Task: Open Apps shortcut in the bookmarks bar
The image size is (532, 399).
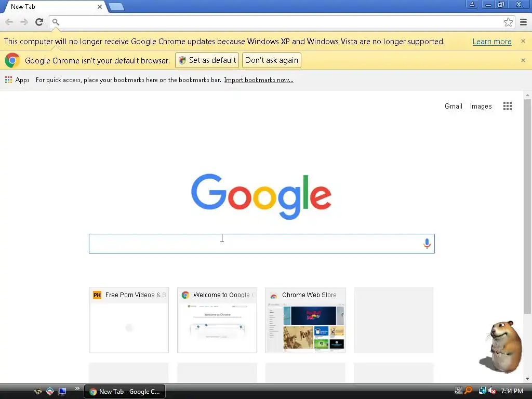Action: click(17, 80)
